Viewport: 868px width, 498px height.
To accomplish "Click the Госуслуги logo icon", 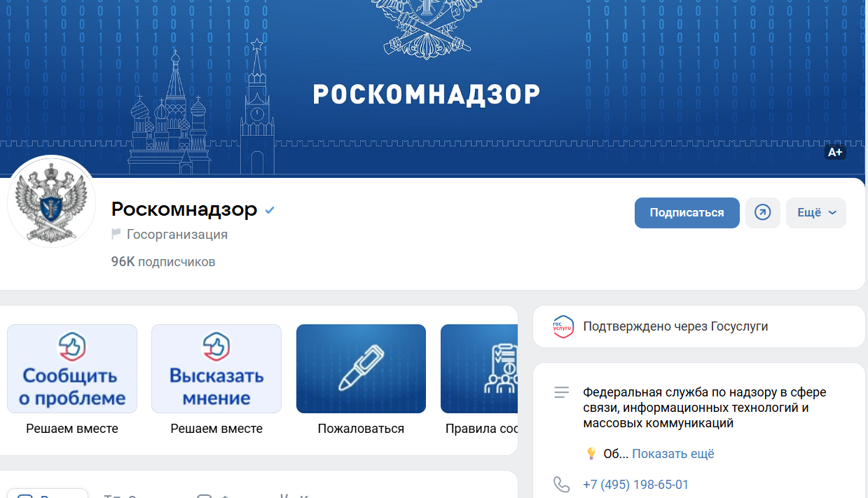I will pyautogui.click(x=563, y=326).
